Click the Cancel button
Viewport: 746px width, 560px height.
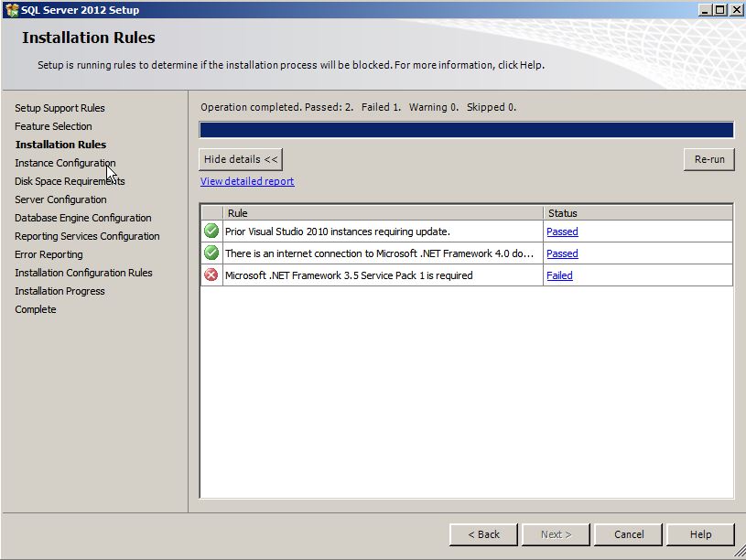coord(629,534)
